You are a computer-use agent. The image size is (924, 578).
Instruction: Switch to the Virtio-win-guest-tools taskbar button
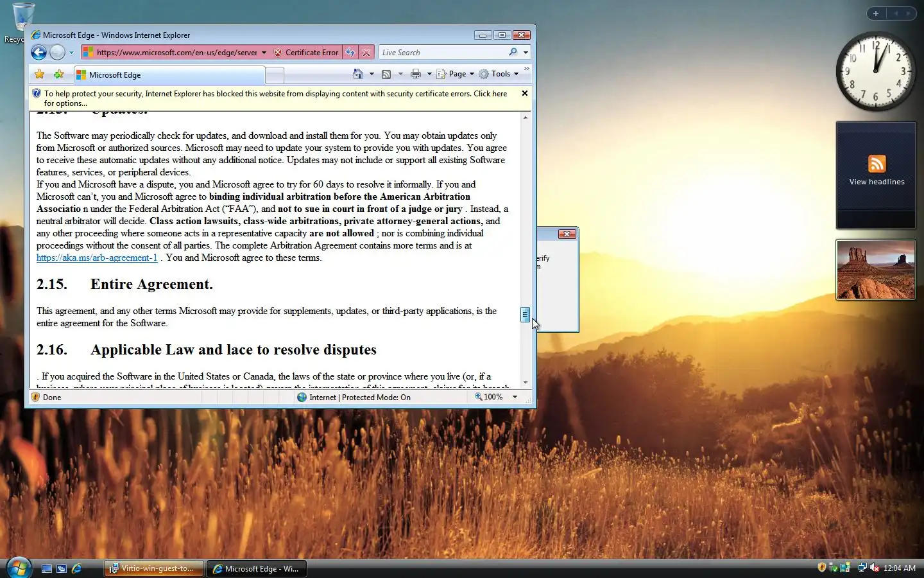click(154, 568)
